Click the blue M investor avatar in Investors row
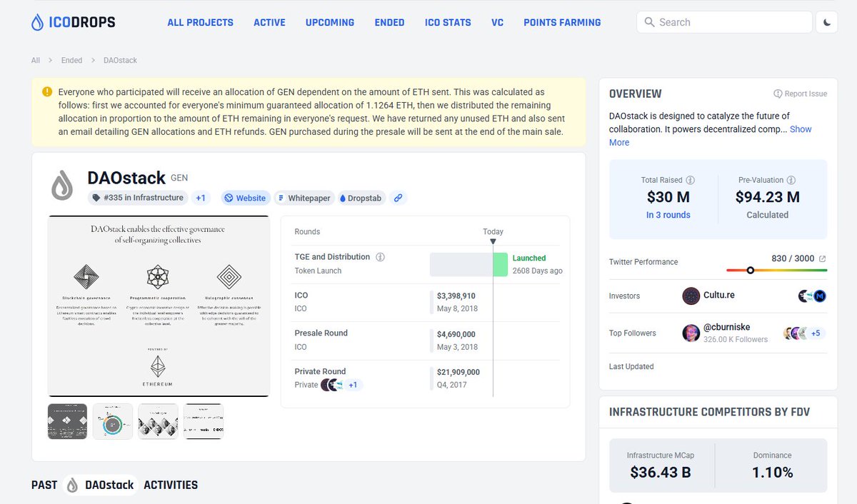 pyautogui.click(x=819, y=296)
